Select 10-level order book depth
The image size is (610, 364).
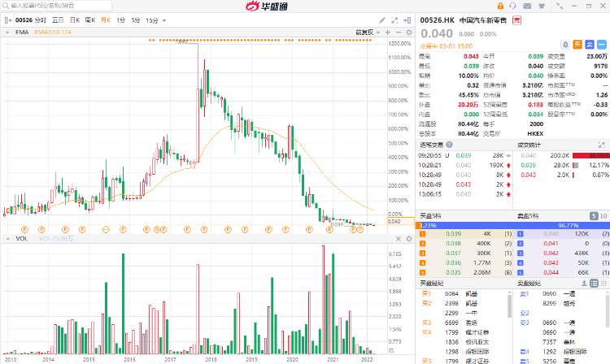click(603, 216)
